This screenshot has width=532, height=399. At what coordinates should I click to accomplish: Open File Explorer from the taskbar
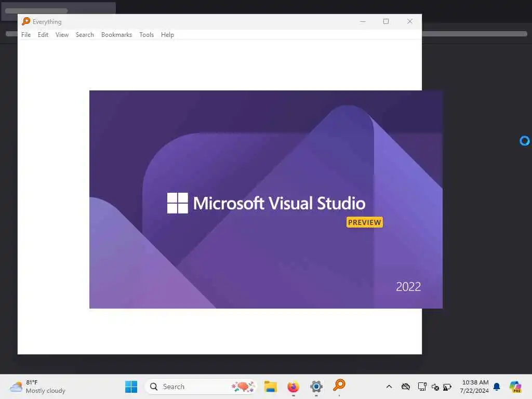270,387
